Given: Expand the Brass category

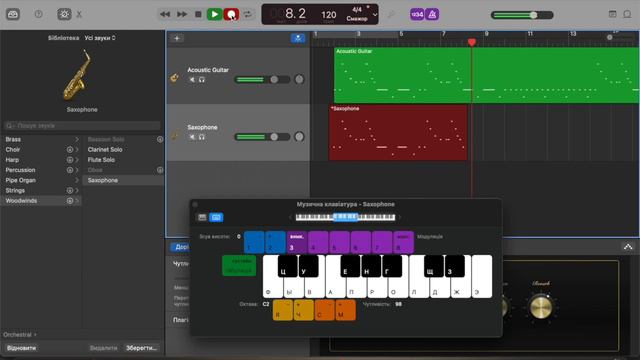Looking at the screenshot, I should [x=77, y=139].
